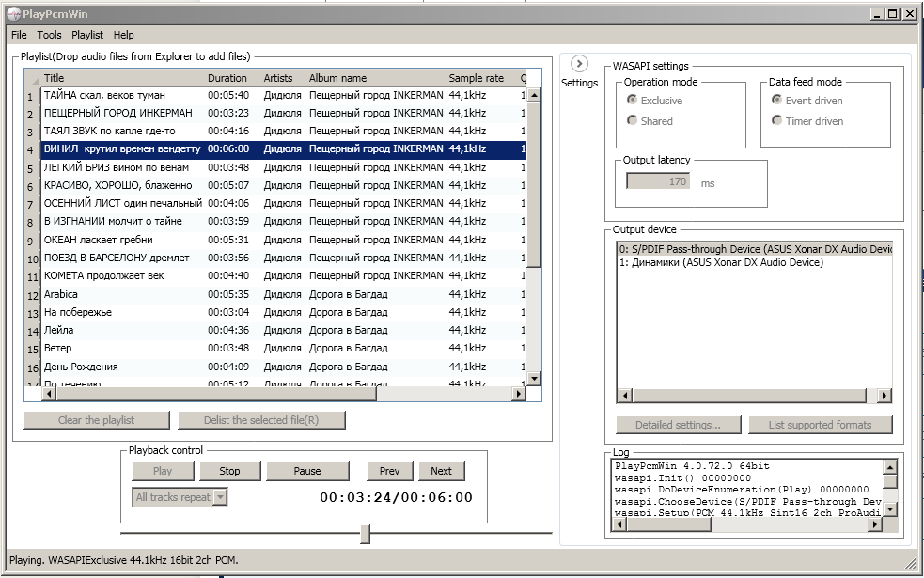The width and height of the screenshot is (924, 578).
Task: Collapse the Settings panel with the arrow icon
Action: 579,64
